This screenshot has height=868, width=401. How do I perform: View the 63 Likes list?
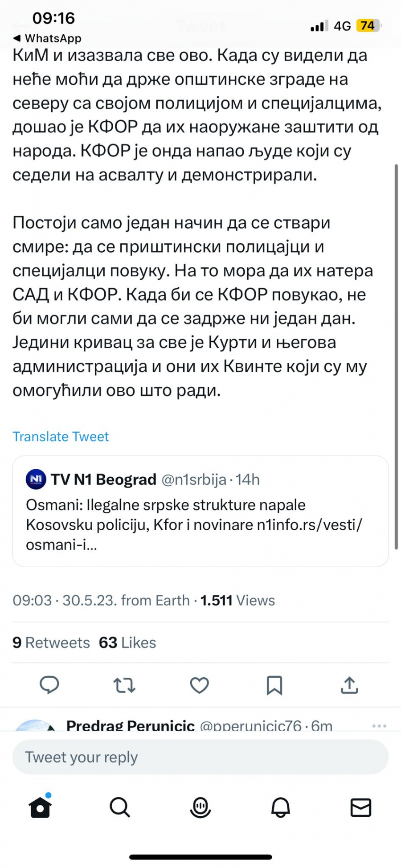tap(127, 643)
